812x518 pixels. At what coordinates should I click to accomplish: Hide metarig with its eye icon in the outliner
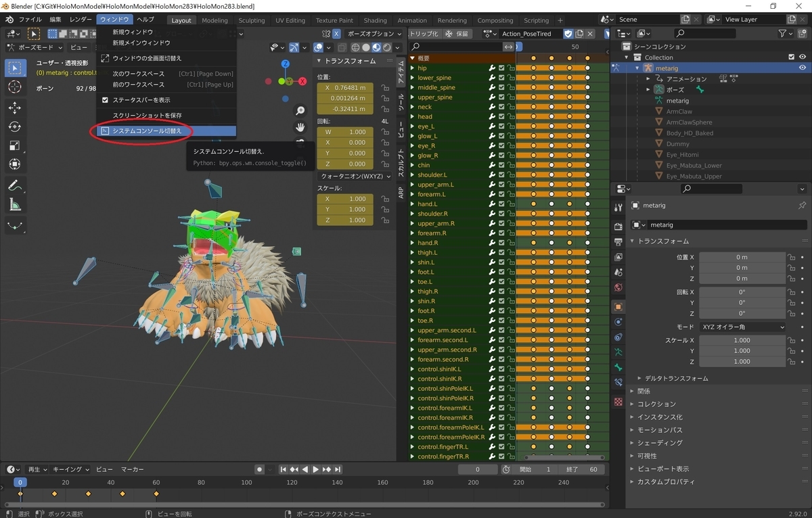point(803,68)
